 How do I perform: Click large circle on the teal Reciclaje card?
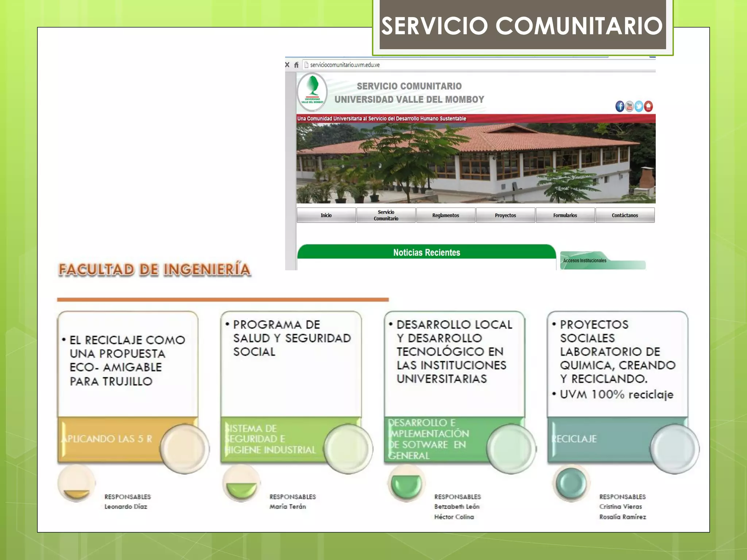pos(675,449)
